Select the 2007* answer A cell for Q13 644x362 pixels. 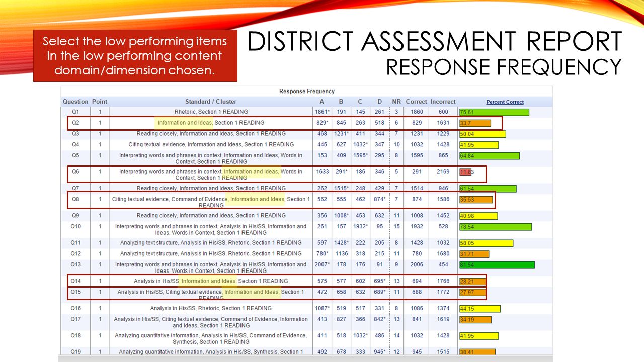322,264
